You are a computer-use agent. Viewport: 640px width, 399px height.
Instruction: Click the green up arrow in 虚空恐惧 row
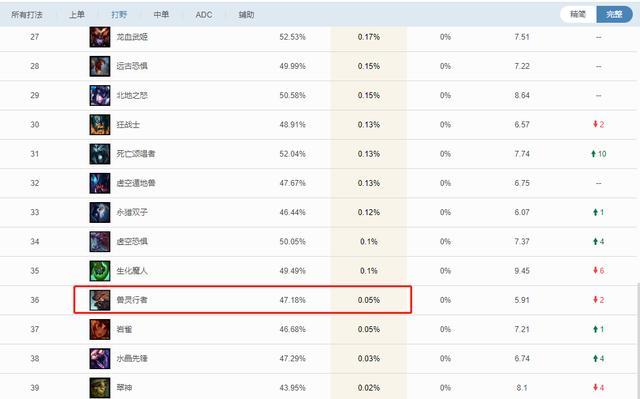[596, 242]
